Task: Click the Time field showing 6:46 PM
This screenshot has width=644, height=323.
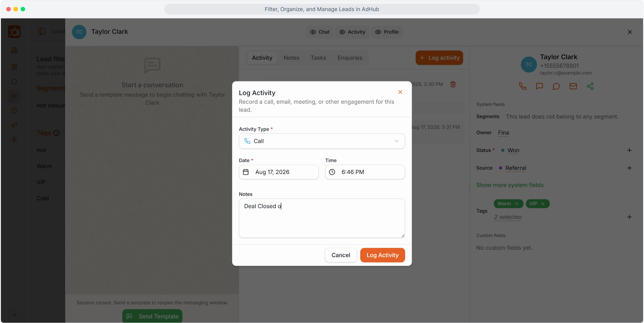Action: pyautogui.click(x=365, y=172)
